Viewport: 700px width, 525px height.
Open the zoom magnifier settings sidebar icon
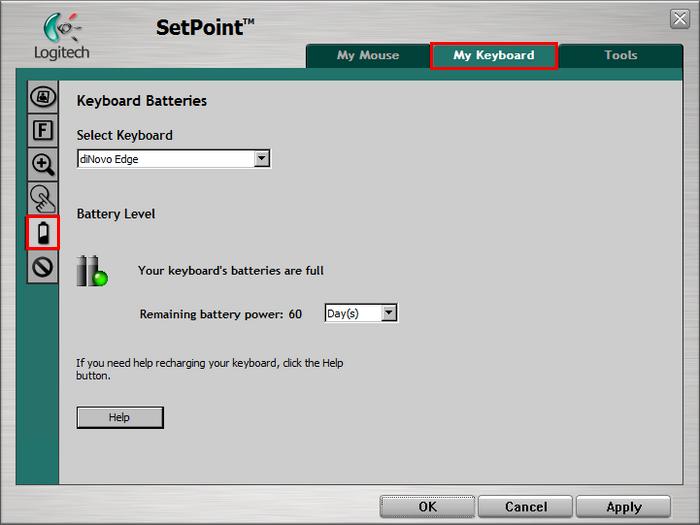click(x=43, y=164)
